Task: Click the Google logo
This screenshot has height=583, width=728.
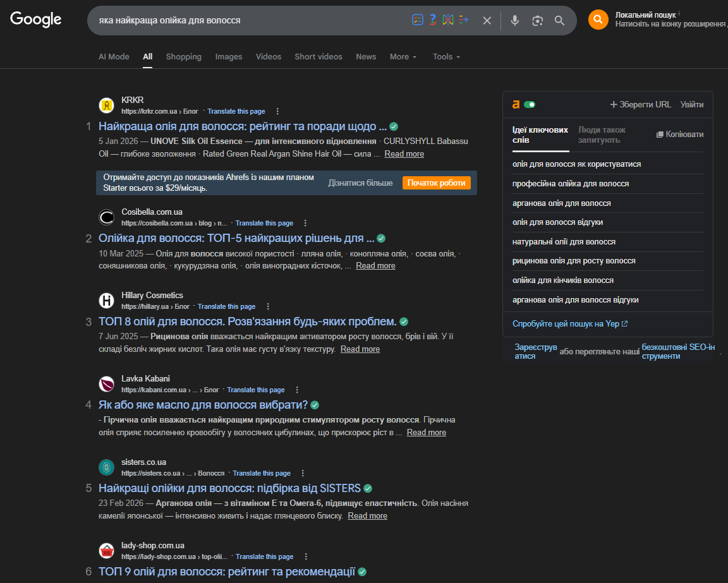Action: [36, 19]
